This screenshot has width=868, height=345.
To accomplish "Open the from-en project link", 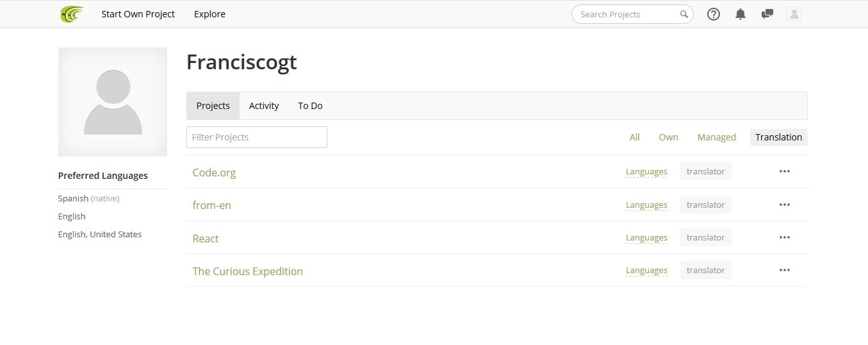I will point(211,205).
